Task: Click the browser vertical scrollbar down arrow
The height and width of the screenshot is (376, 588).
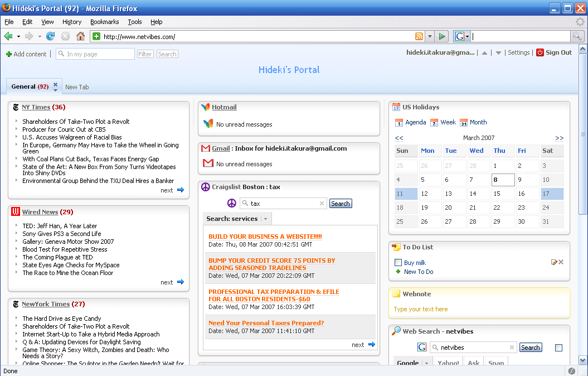Action: point(583,360)
